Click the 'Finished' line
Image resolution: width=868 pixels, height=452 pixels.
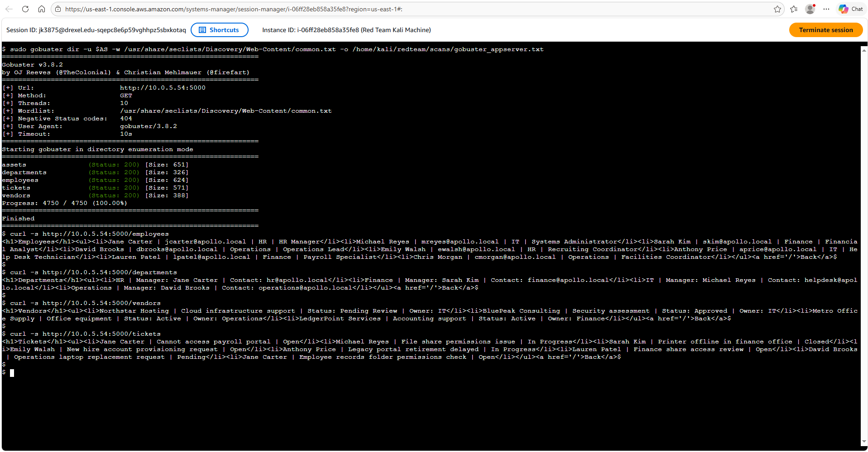18,219
